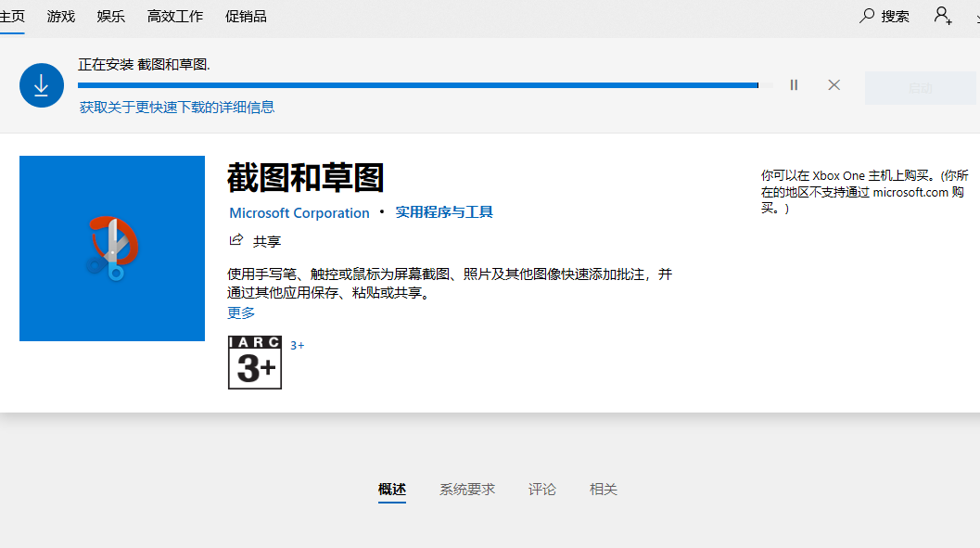Pause the 截图和草图 installation
The image size is (980, 548).
[794, 85]
